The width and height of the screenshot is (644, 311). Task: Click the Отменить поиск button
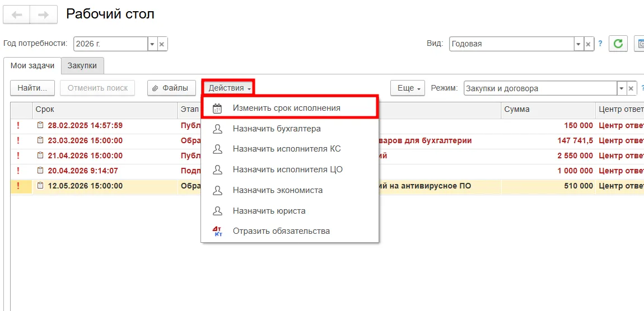click(x=98, y=88)
